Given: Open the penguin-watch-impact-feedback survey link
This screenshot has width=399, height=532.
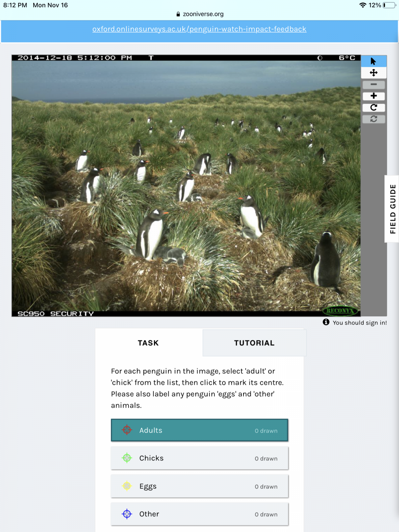Looking at the screenshot, I should click(x=199, y=29).
